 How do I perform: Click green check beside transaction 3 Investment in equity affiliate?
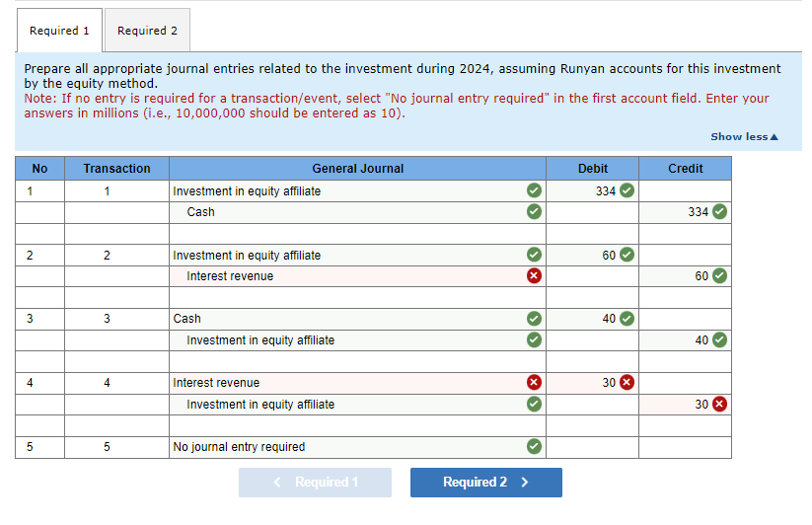534,339
